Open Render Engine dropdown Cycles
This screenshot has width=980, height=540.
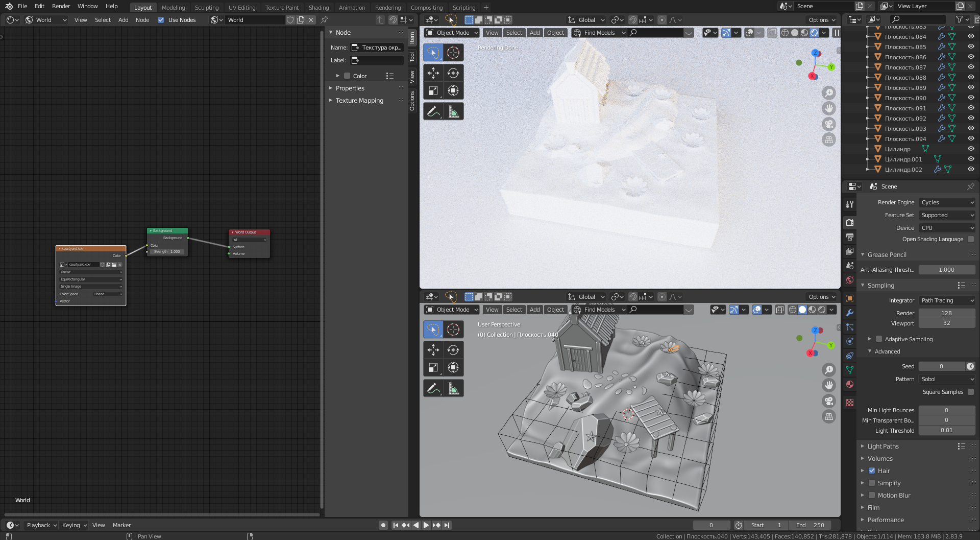[x=947, y=202]
